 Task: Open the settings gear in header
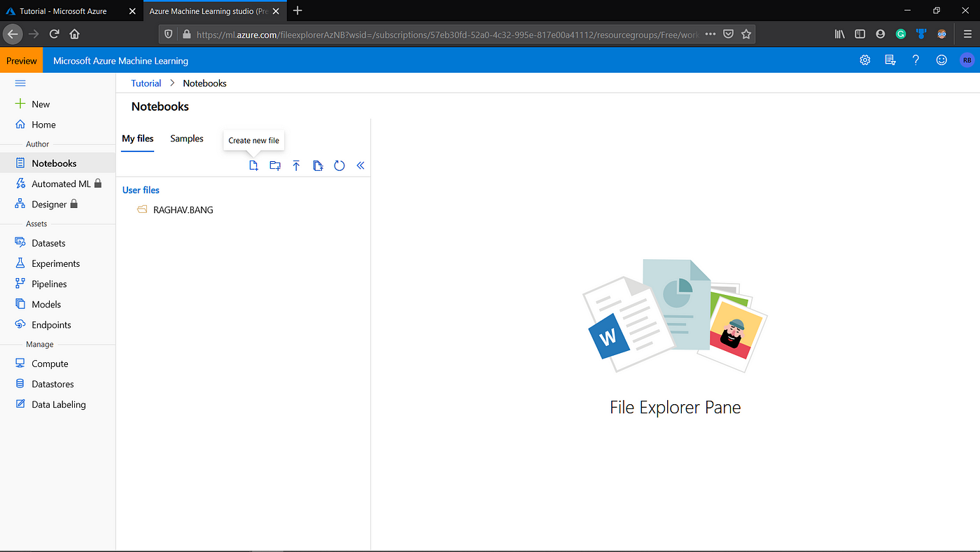865,60
